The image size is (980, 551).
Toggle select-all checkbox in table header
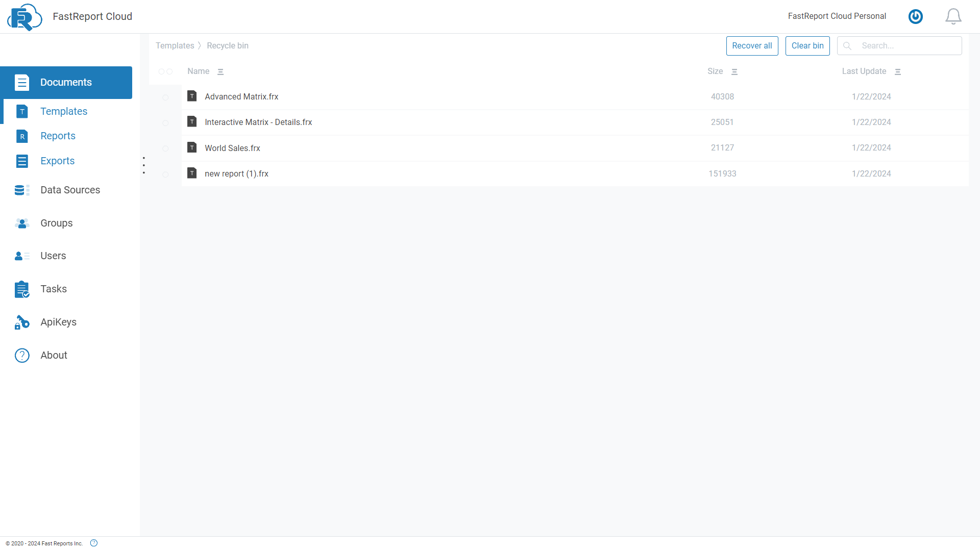(x=165, y=72)
